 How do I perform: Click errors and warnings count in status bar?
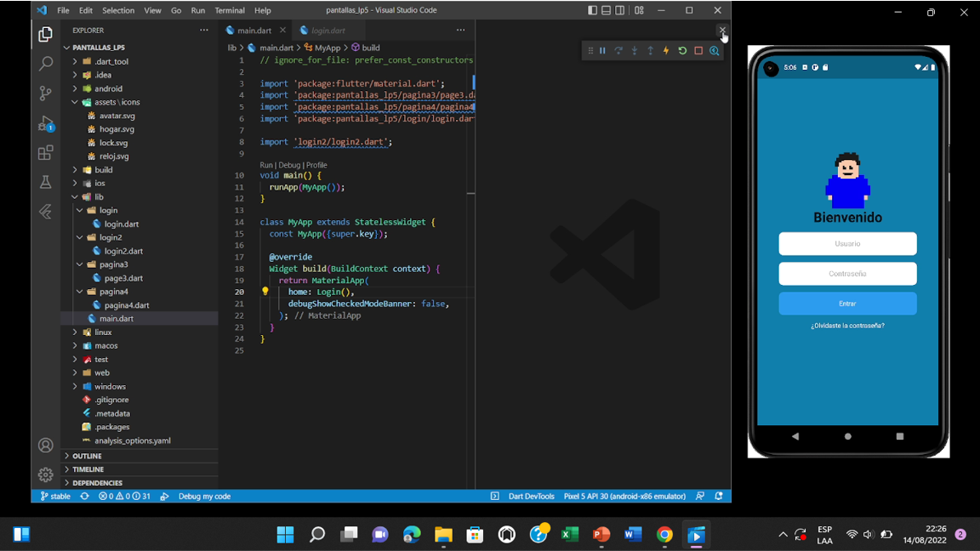(124, 496)
